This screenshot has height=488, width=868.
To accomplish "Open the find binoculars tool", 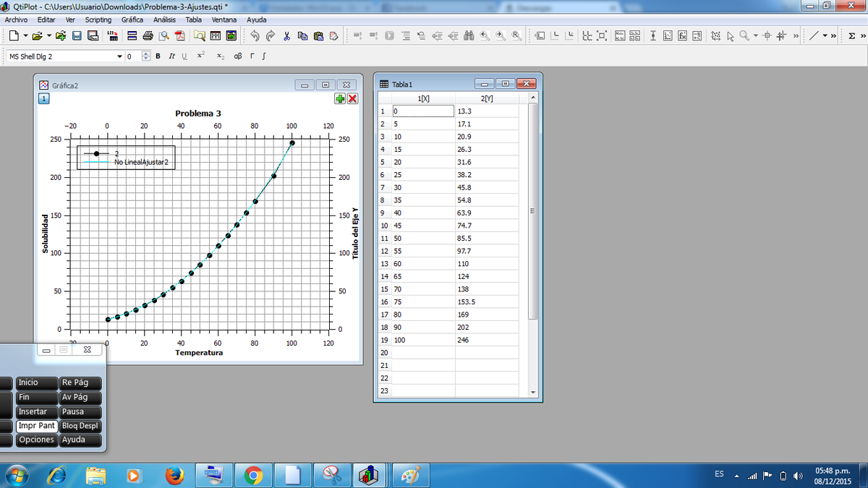I will click(469, 35).
